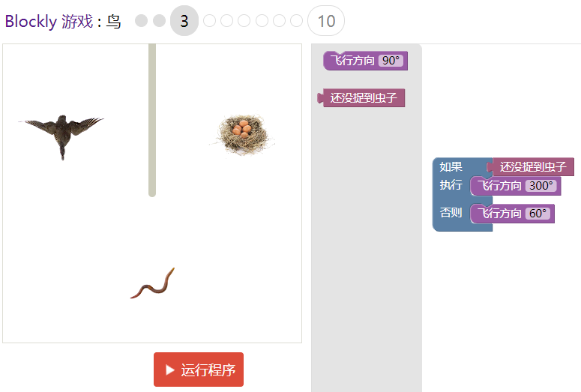Go to level 9 circle
Viewport: 581px width, 392px height.
click(x=296, y=21)
